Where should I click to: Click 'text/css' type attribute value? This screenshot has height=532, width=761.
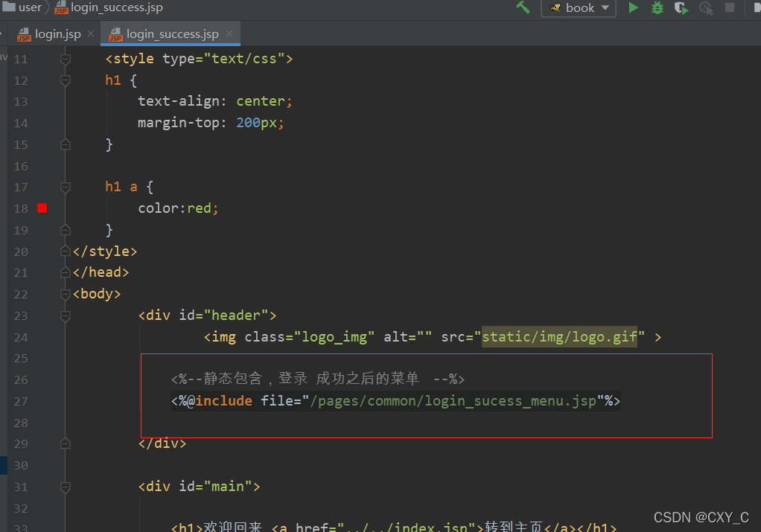tap(244, 59)
